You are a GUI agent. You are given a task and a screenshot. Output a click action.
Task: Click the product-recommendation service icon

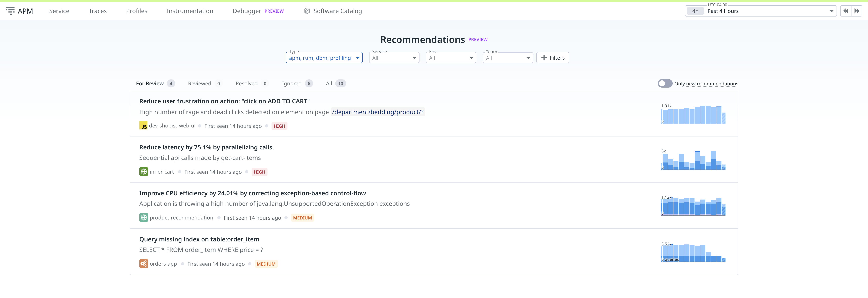(x=144, y=217)
